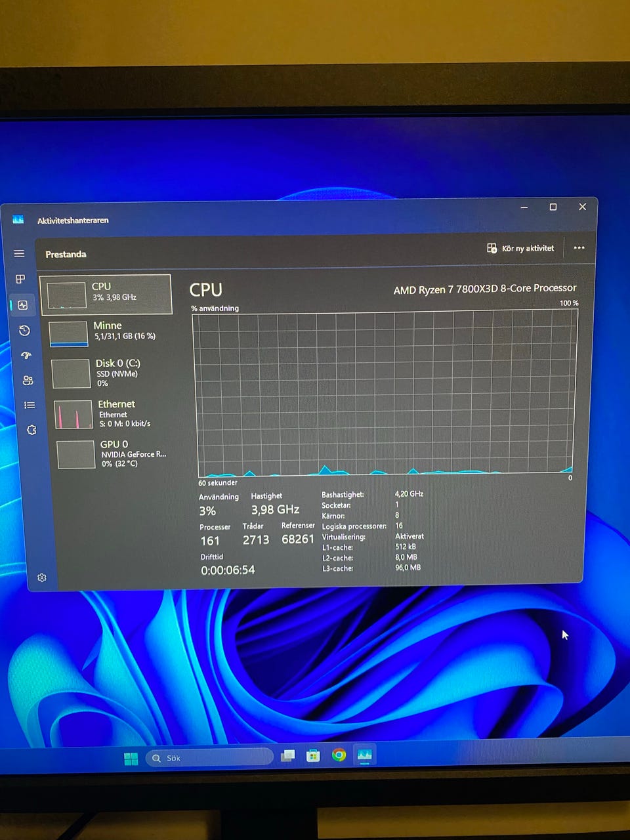This screenshot has height=840, width=630.
Task: Click the 4,20 GHz base speed value
Action: 409,493
